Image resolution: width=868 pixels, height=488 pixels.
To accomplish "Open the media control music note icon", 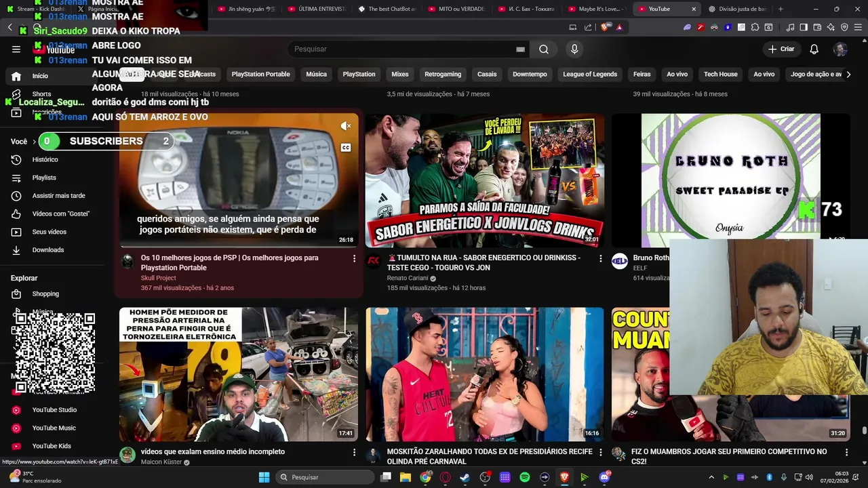I will (790, 27).
